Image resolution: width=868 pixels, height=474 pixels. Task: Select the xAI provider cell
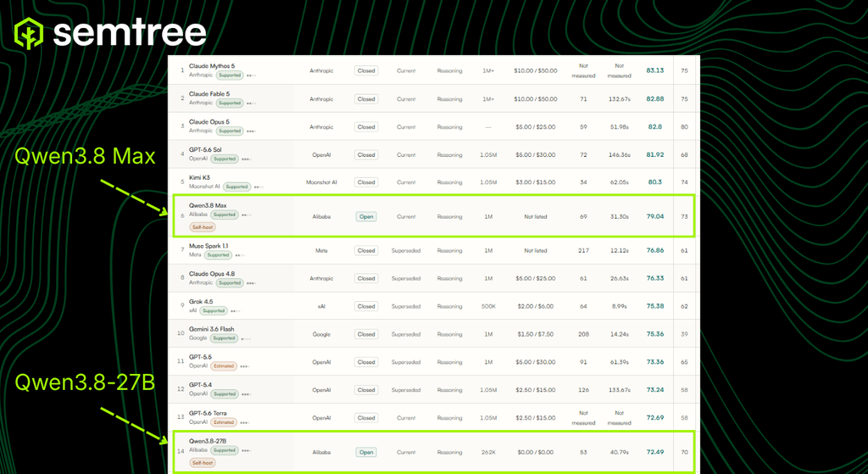(321, 306)
